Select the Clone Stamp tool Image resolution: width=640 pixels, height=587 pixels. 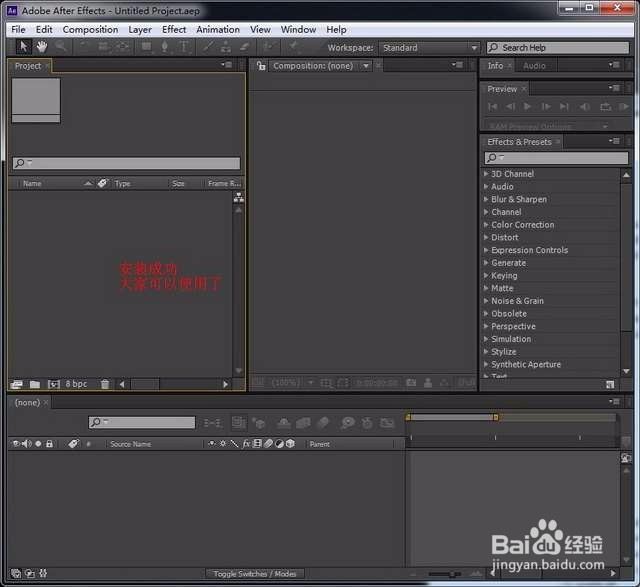[226, 47]
